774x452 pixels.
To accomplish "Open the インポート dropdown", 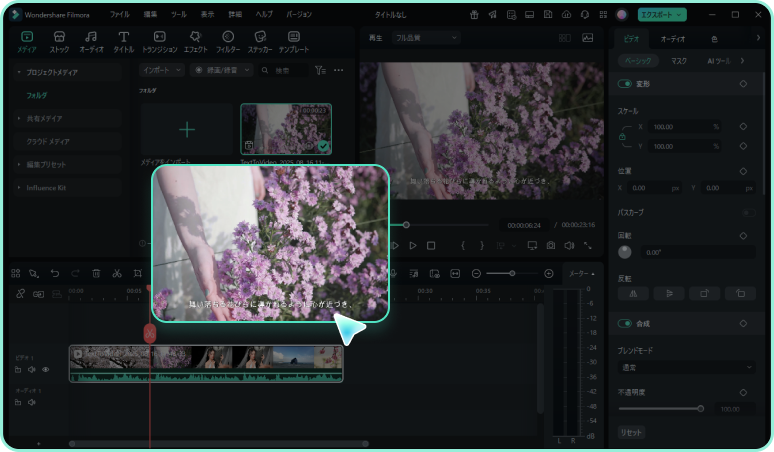I will pyautogui.click(x=162, y=70).
